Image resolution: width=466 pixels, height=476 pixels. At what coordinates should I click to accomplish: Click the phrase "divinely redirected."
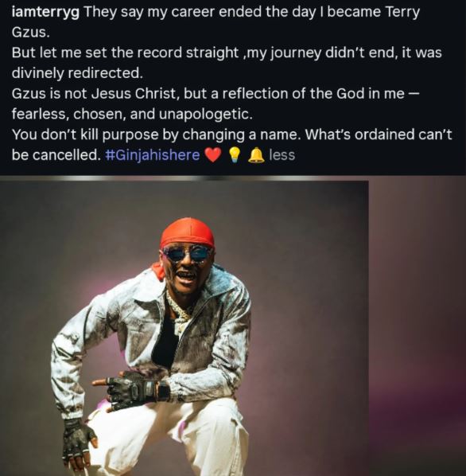tap(77, 73)
